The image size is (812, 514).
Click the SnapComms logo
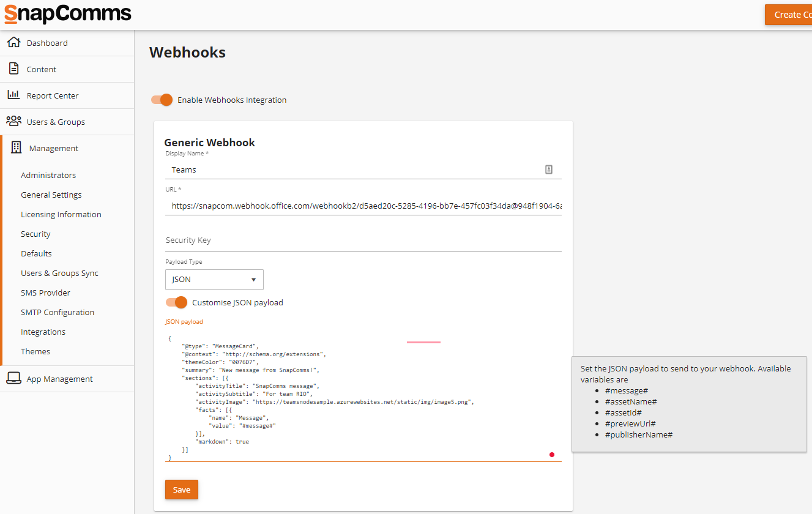point(67,14)
